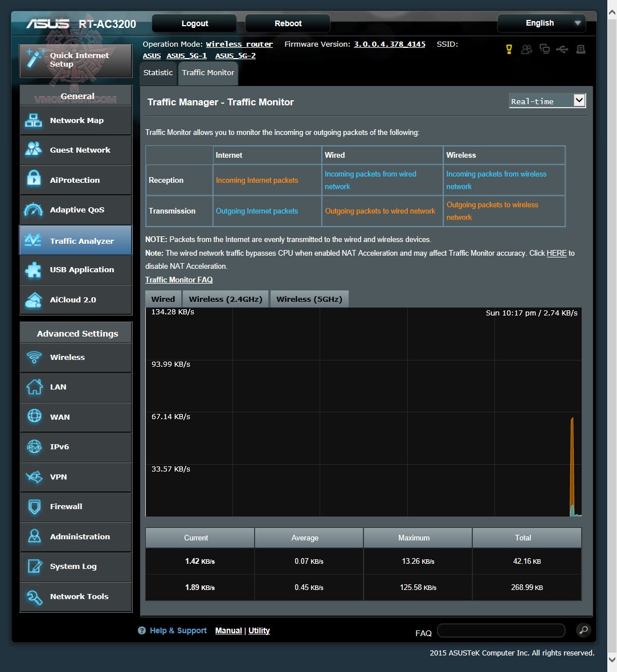Screen dimensions: 617x672
Task: Click the page scrollbar up arrow
Action: click(x=612, y=13)
